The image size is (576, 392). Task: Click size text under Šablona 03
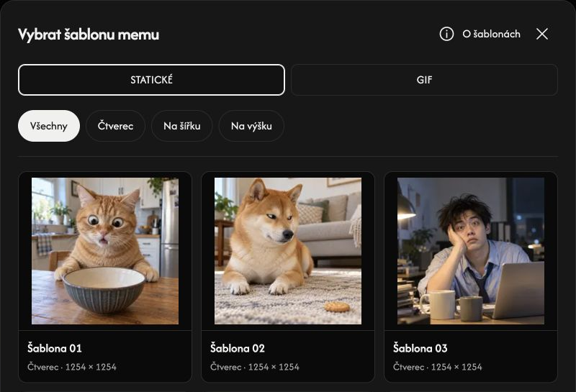tap(438, 367)
